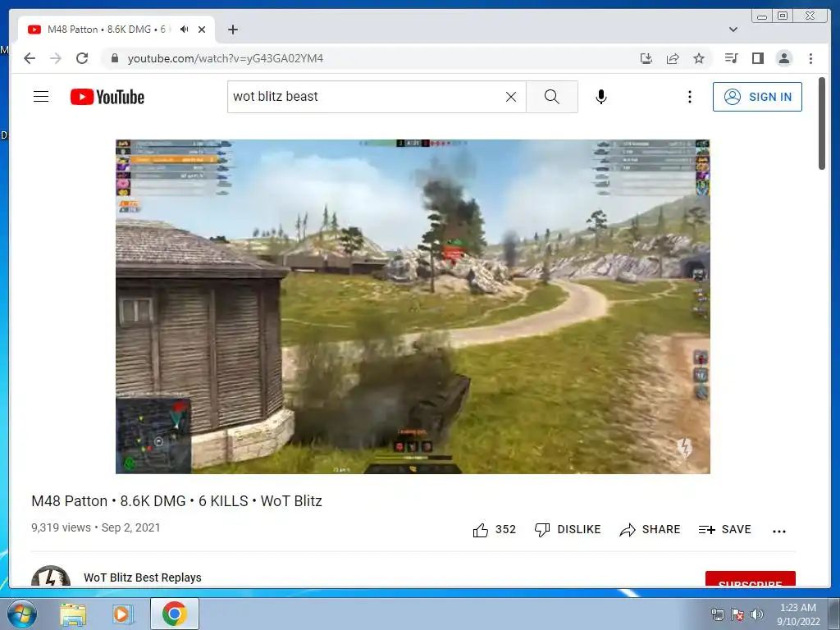Subscribe to the channel
Viewport: 840px width, 630px height.
(x=750, y=579)
